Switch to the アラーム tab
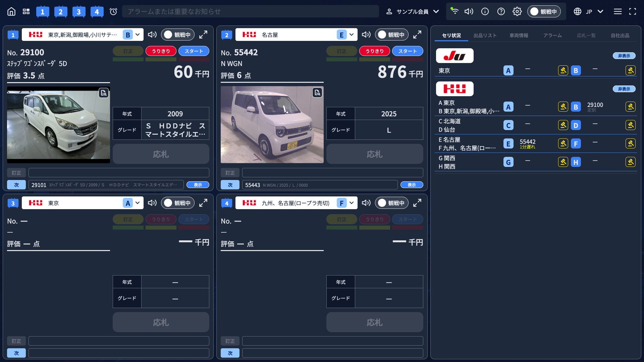Viewport: 644px width, 362px height. (x=552, y=35)
